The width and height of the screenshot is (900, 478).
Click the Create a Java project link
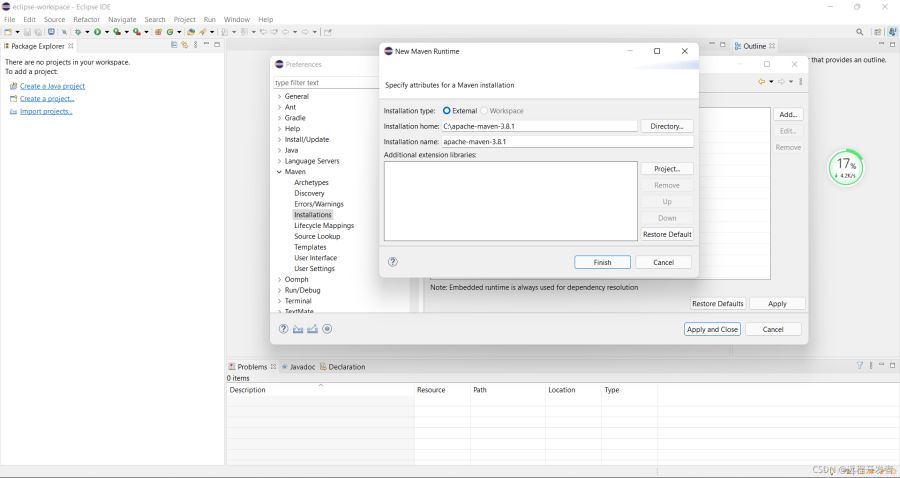[x=52, y=86]
